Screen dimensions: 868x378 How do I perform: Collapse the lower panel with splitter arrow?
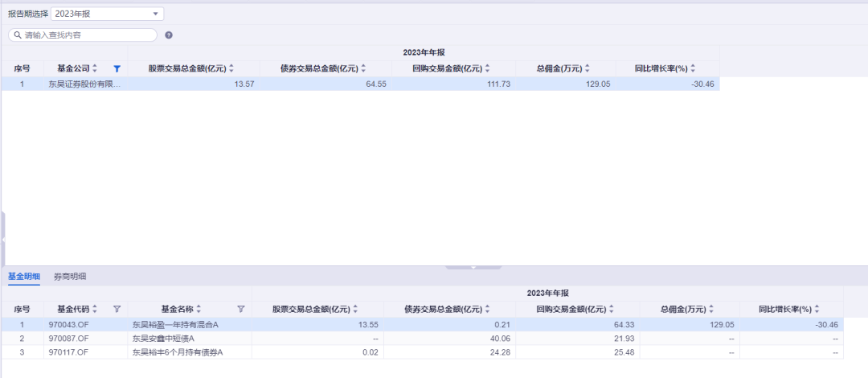point(473,267)
